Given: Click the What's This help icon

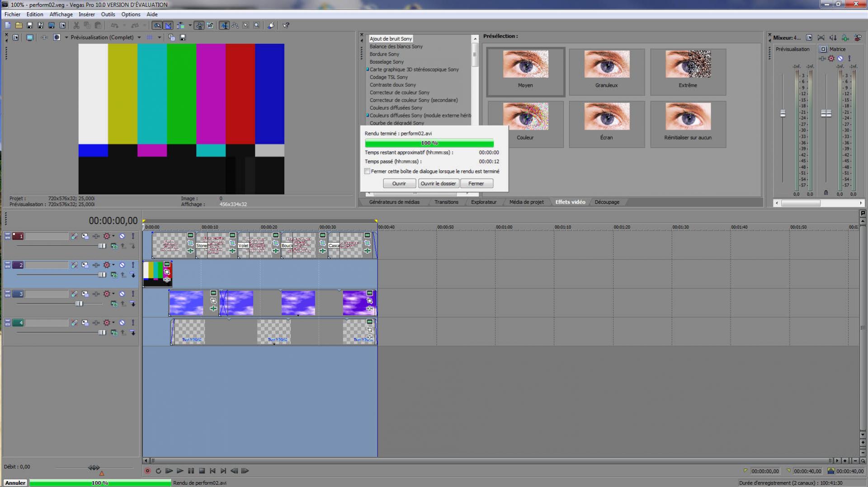Looking at the screenshot, I should point(286,26).
